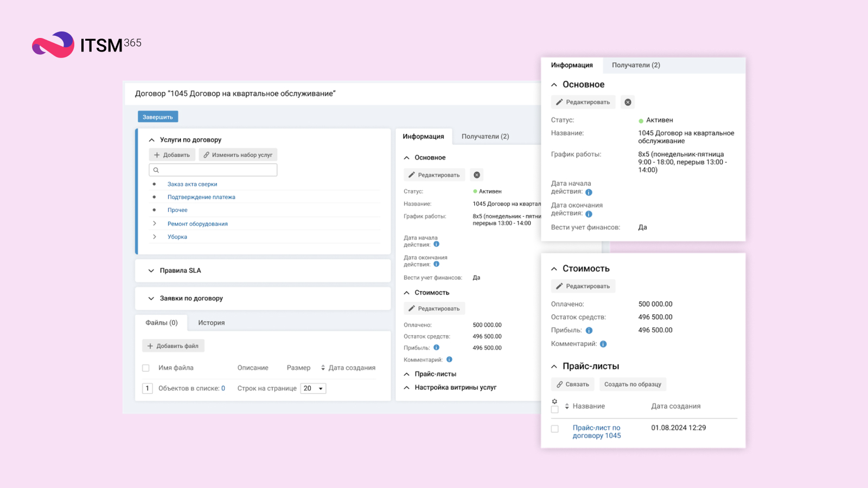Image resolution: width=868 pixels, height=488 pixels.
Task: Click the info icon beside Дата начала действия
Action: point(589,191)
